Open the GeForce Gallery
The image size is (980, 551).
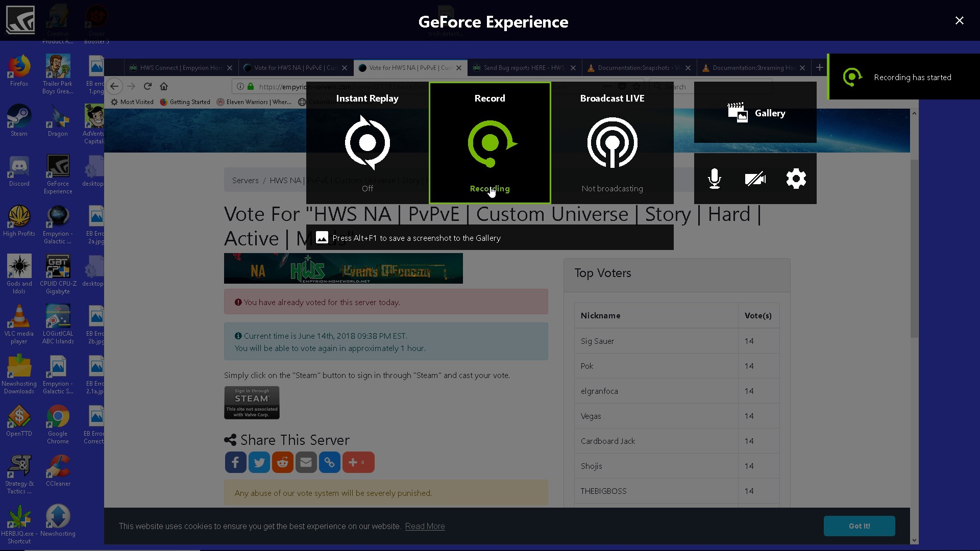[x=755, y=113]
